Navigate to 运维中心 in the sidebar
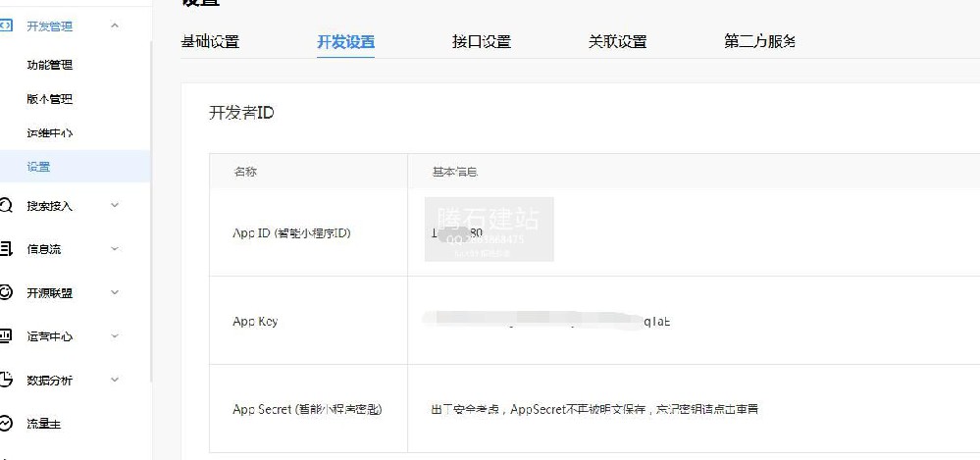The image size is (980, 460). [x=49, y=133]
